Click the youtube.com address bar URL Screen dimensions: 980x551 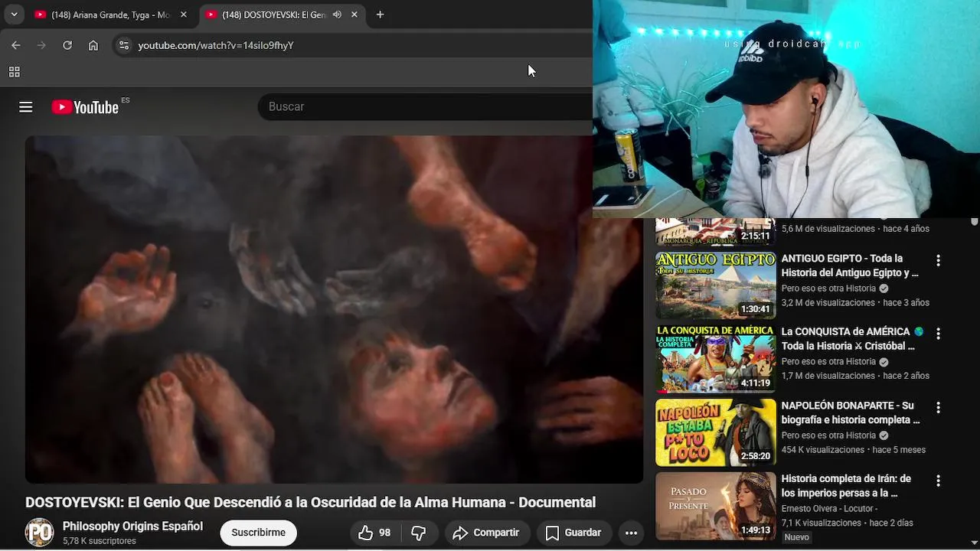[x=216, y=45]
